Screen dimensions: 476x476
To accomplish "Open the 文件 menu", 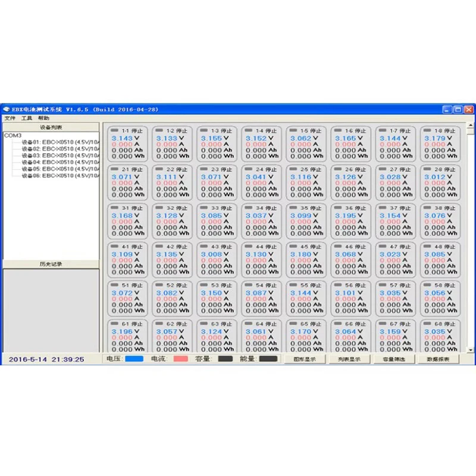I will 10,118.
